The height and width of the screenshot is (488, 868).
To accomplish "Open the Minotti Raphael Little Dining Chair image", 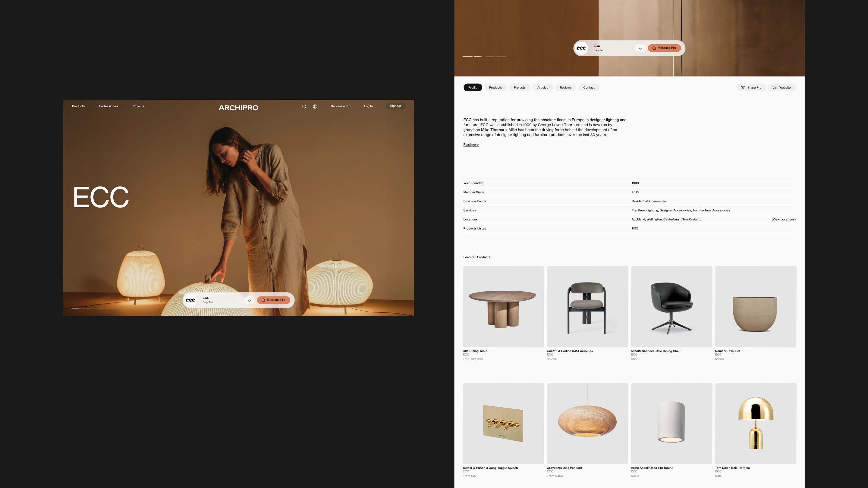I will click(x=671, y=307).
